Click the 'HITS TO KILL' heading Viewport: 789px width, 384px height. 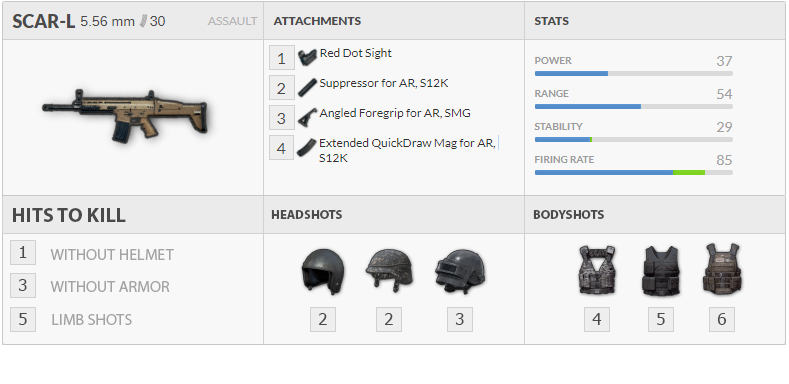[x=69, y=215]
